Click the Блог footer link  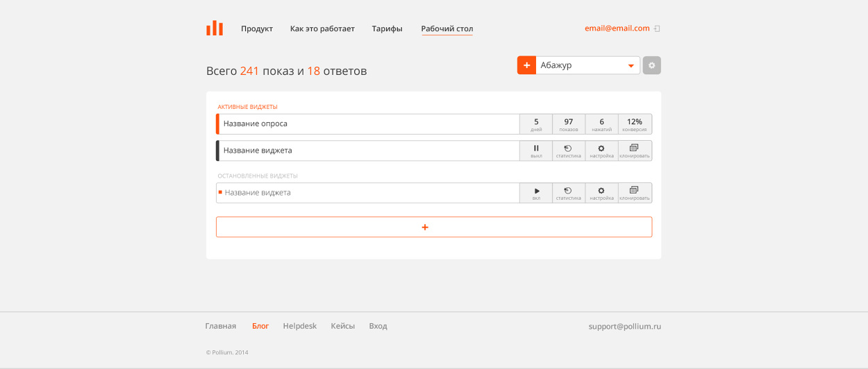point(260,326)
